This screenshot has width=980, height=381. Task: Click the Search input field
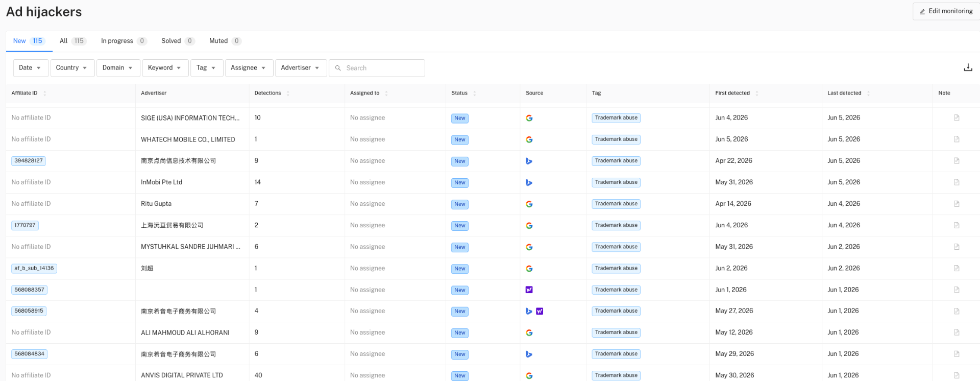[377, 68]
